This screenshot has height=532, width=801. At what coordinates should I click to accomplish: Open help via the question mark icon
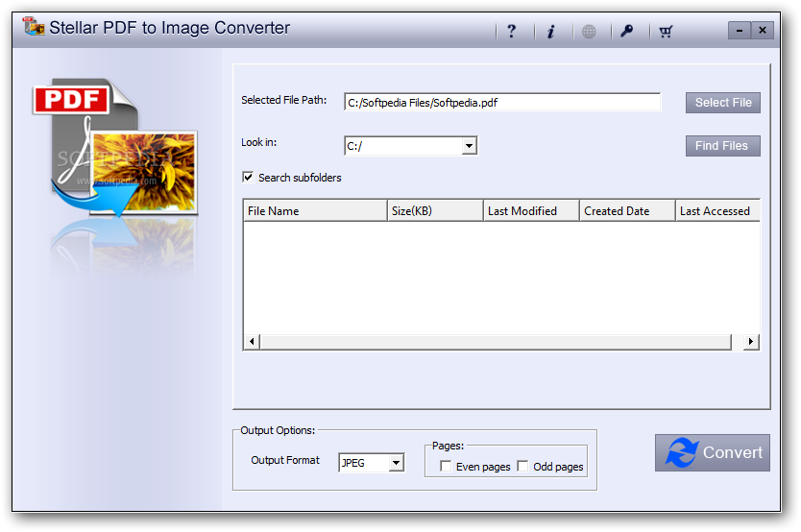click(511, 32)
